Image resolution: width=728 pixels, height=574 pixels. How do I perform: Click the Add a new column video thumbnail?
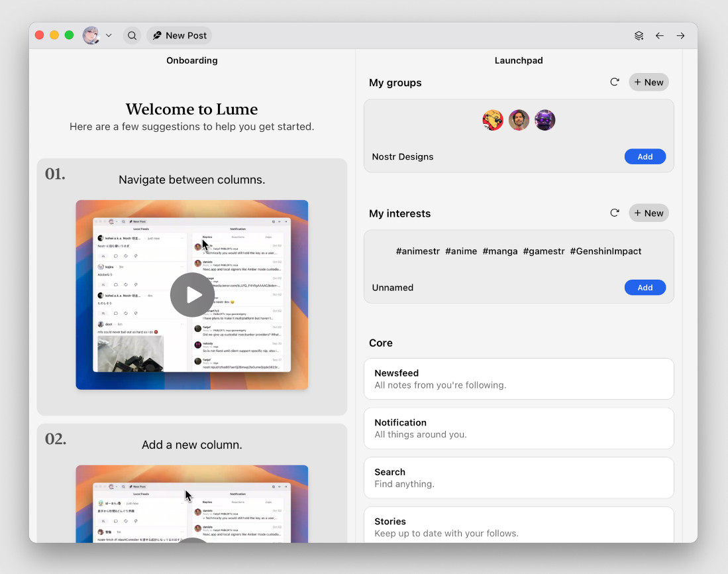tap(191, 504)
